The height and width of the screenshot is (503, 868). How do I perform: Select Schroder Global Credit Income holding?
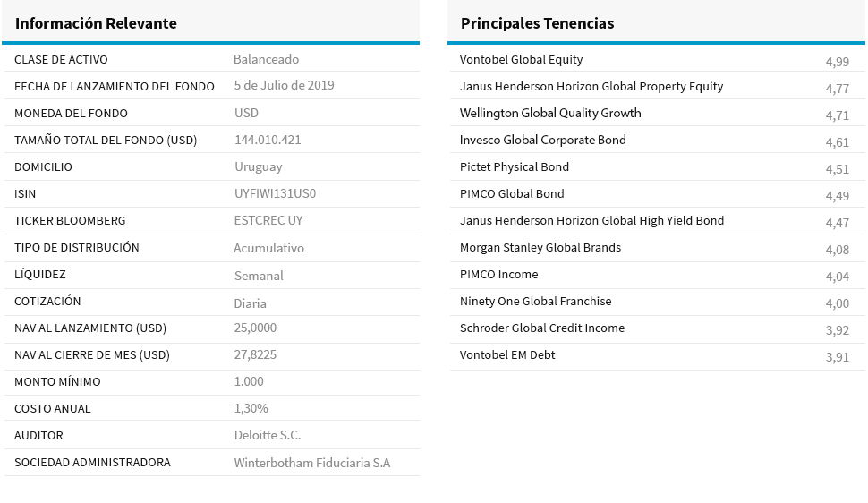click(x=541, y=328)
